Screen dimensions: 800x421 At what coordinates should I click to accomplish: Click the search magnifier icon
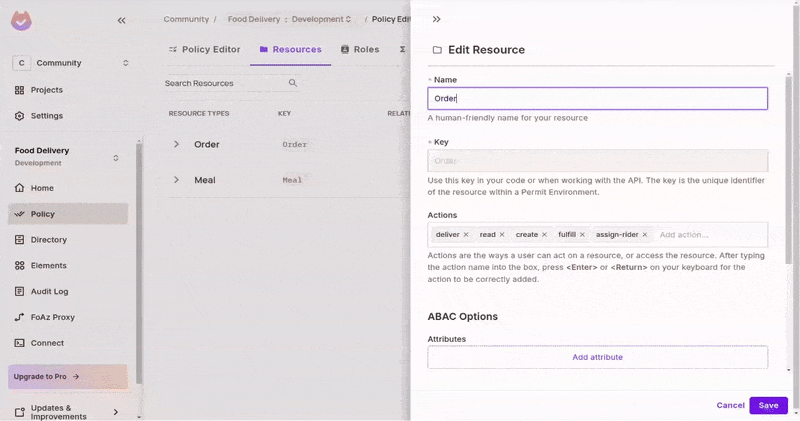[x=293, y=83]
